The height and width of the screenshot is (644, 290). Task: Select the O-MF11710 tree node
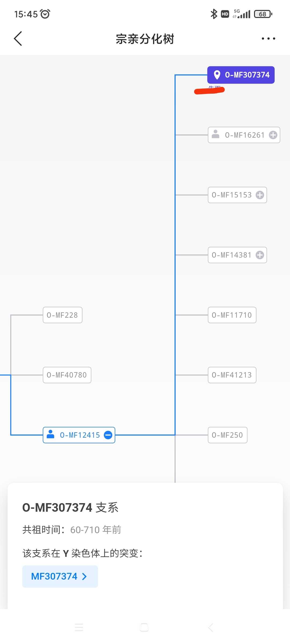(232, 315)
